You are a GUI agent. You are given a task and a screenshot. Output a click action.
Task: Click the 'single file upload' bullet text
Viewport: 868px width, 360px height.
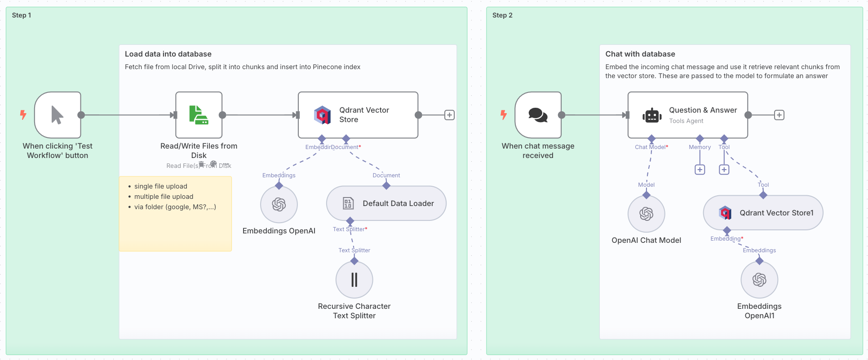161,186
